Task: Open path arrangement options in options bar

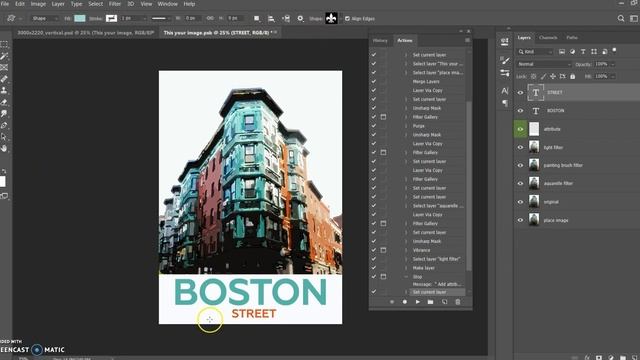Action: (x=286, y=18)
